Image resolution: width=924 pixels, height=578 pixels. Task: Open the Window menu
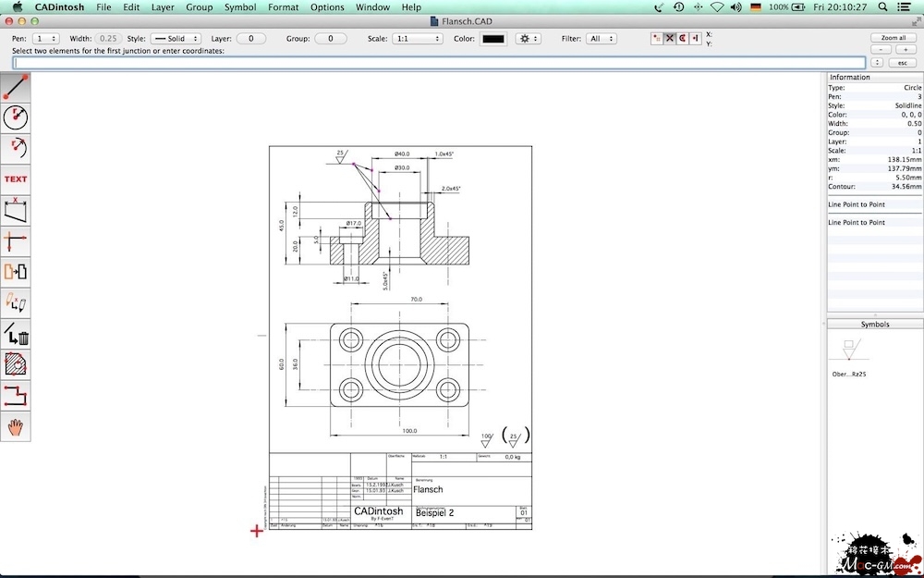(373, 7)
